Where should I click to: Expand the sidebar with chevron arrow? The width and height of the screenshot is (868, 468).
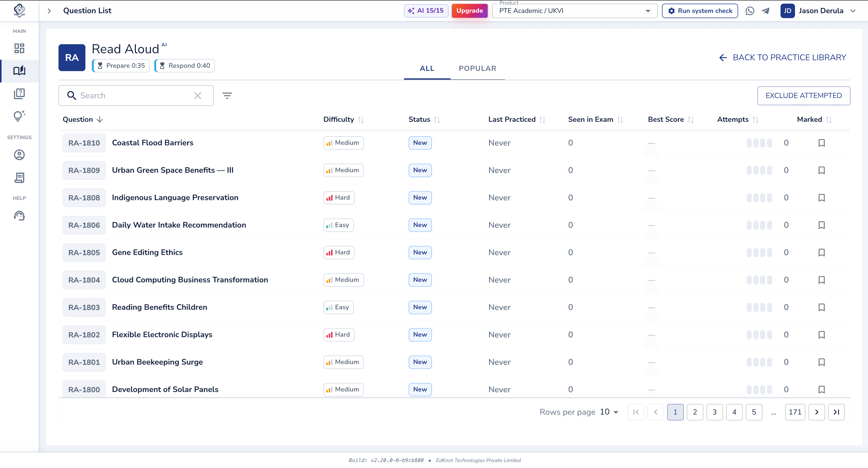coord(49,11)
